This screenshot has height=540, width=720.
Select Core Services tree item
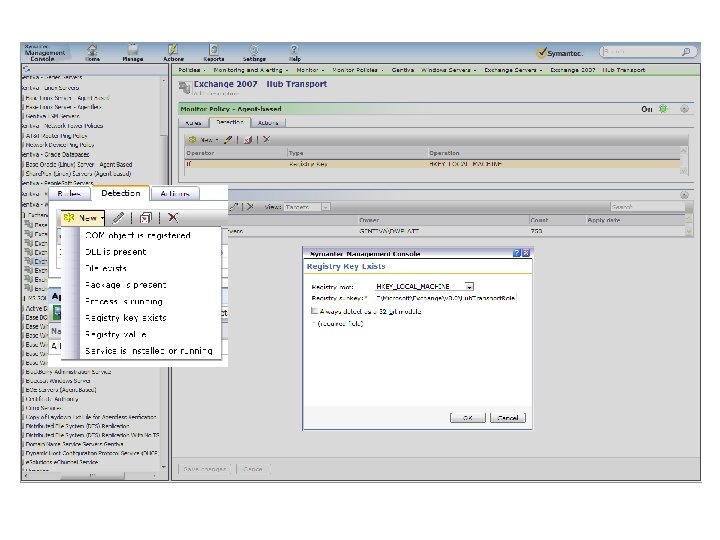click(x=43, y=408)
